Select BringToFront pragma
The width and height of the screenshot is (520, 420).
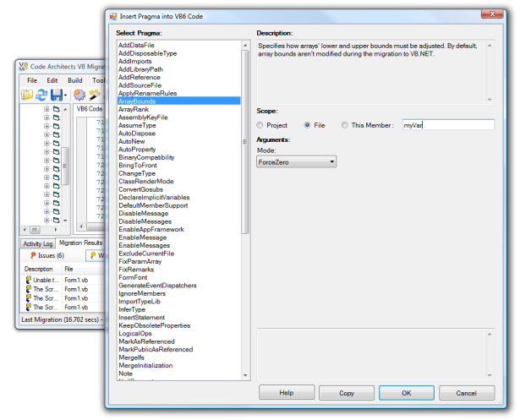(x=178, y=165)
